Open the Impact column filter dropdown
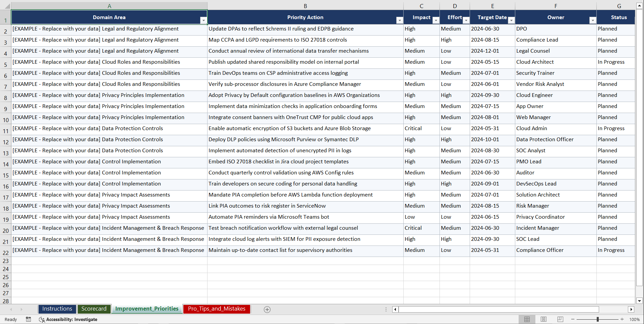644x324 pixels. coord(436,20)
